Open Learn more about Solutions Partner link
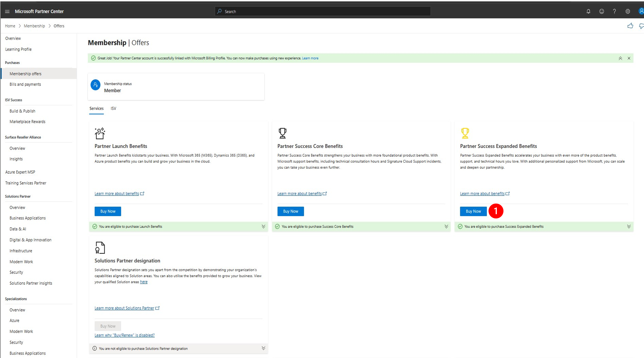Screen dimensions: 644x358 tap(124, 308)
